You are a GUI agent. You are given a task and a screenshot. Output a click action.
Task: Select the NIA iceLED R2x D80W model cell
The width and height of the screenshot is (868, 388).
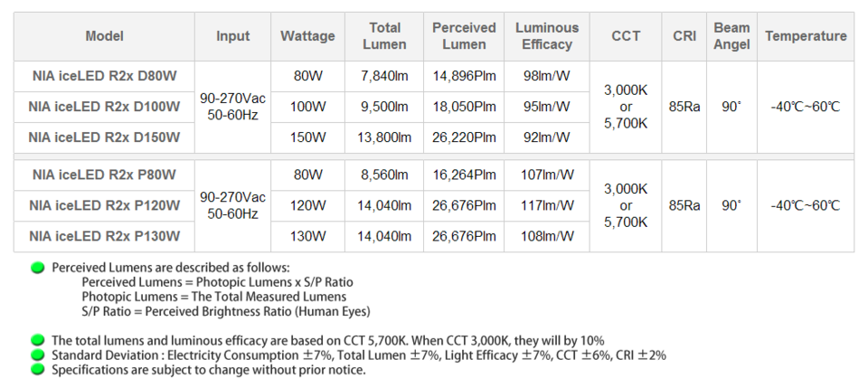[104, 76]
